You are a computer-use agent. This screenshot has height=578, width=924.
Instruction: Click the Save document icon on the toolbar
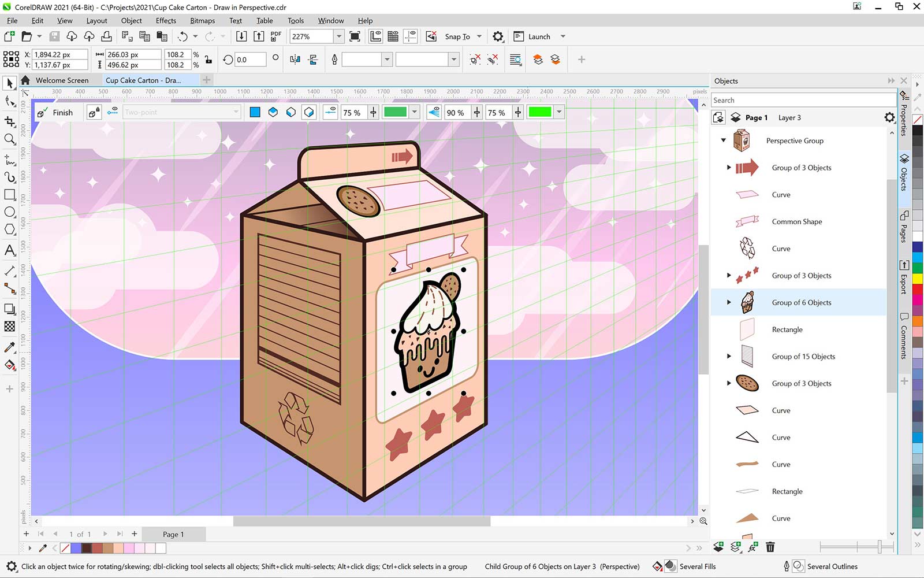tap(54, 36)
